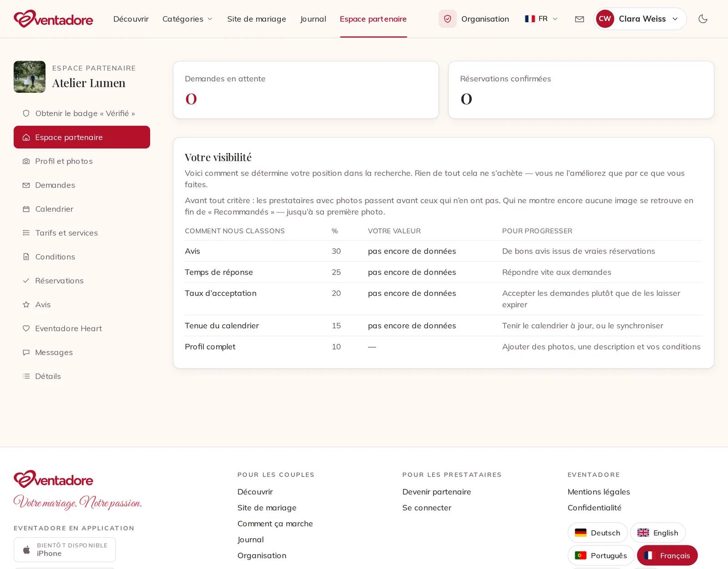Expand the Catégories dropdown
Screen dimensions: 728x569
[x=187, y=19]
